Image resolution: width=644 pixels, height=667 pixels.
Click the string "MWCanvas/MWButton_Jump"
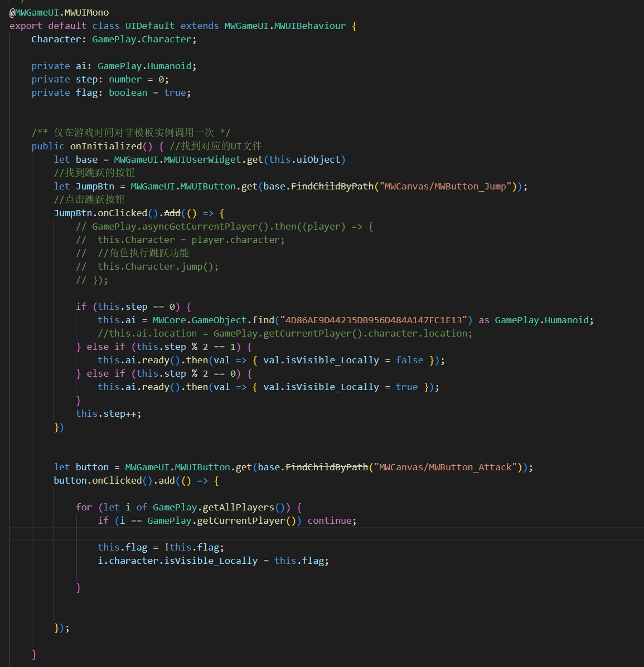pyautogui.click(x=445, y=186)
